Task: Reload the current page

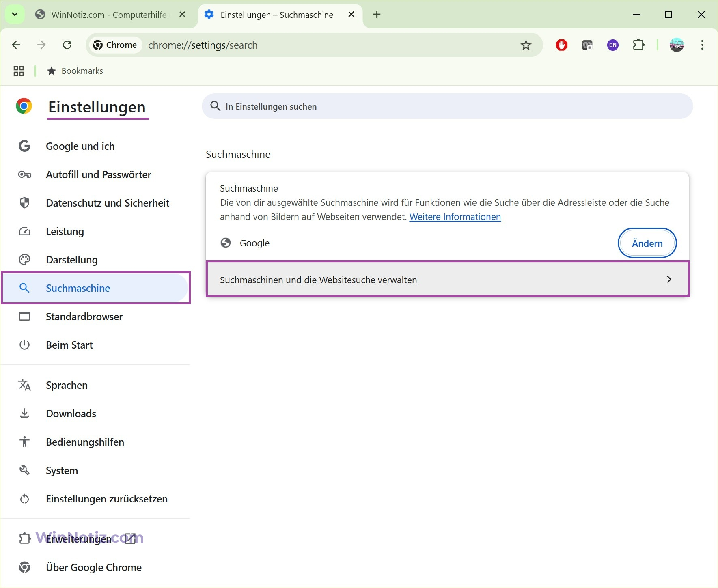Action: [67, 45]
